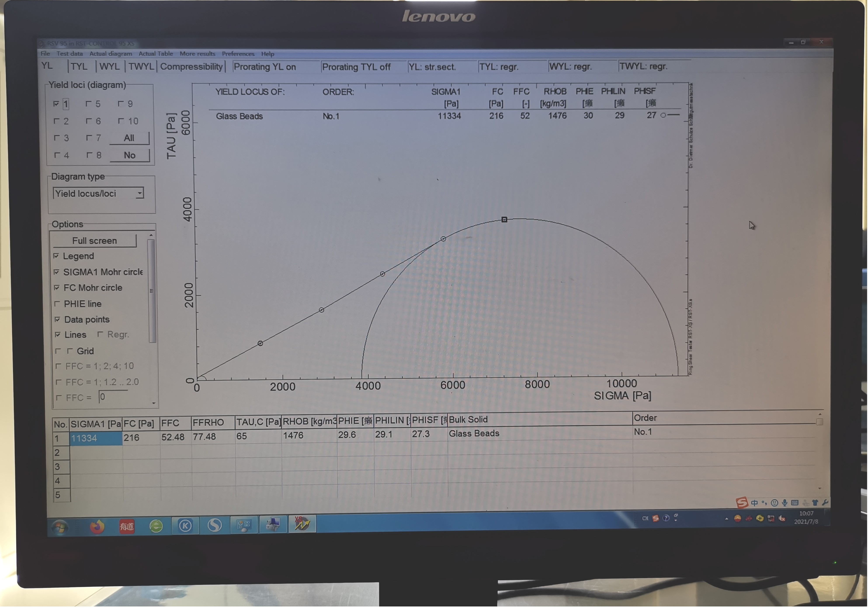Click the Sogou input method S icon

pyautogui.click(x=741, y=502)
